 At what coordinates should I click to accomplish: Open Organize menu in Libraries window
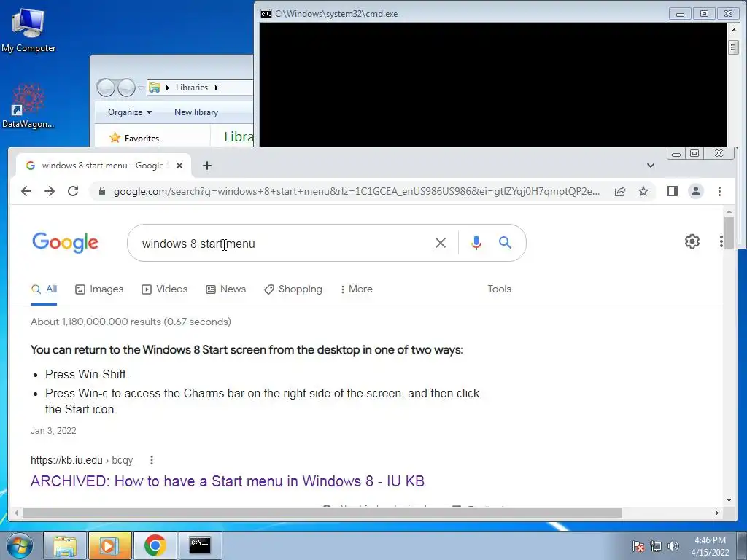[130, 112]
